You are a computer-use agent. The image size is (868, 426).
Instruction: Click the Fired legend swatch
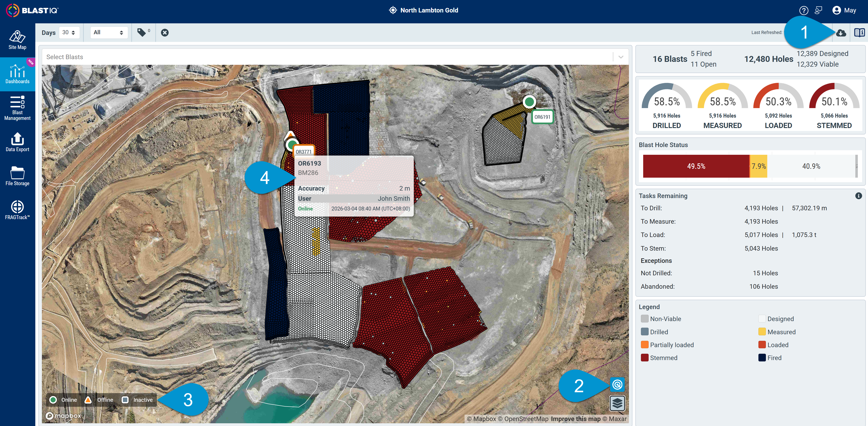tap(762, 358)
